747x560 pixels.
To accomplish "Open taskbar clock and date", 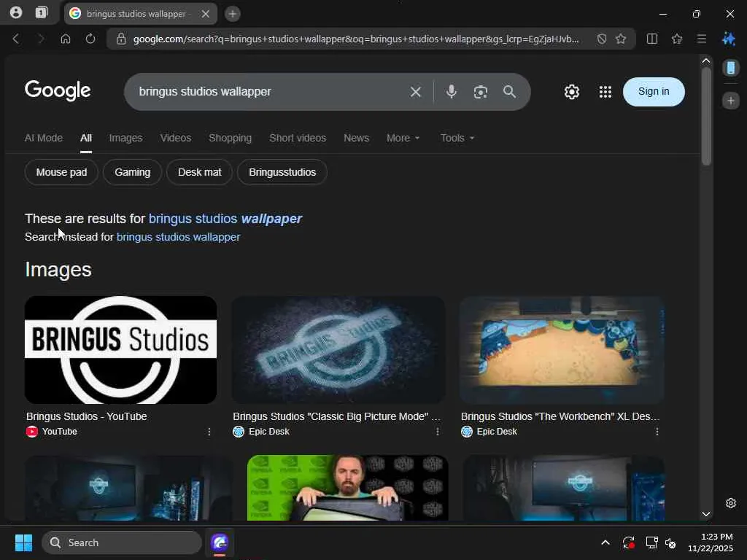I will point(711,542).
